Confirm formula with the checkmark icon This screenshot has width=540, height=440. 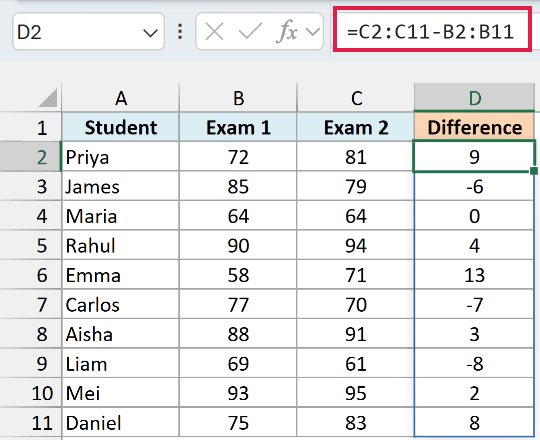click(x=250, y=32)
